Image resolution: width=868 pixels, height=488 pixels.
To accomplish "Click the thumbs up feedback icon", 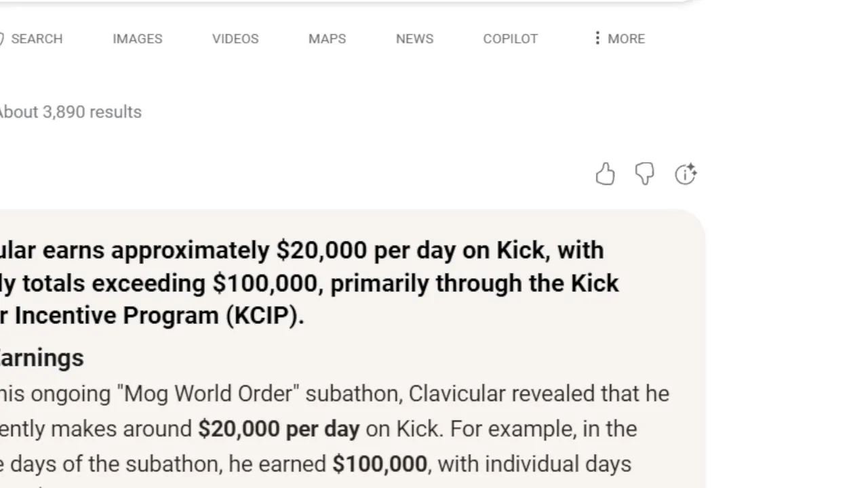I will pos(605,175).
